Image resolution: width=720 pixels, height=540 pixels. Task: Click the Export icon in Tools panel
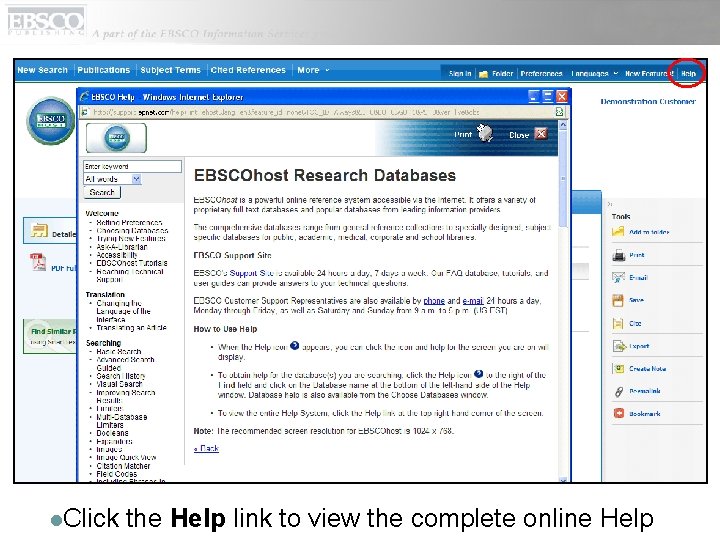(x=619, y=346)
